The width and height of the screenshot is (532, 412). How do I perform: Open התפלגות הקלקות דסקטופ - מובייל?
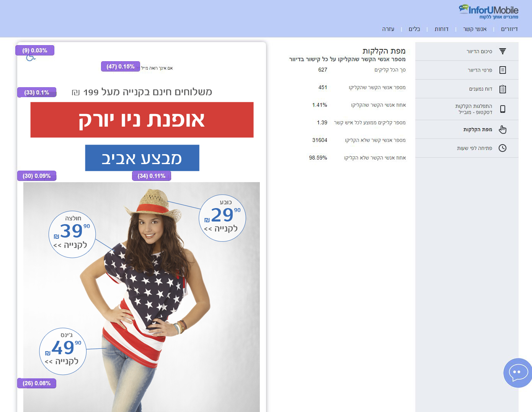point(467,109)
